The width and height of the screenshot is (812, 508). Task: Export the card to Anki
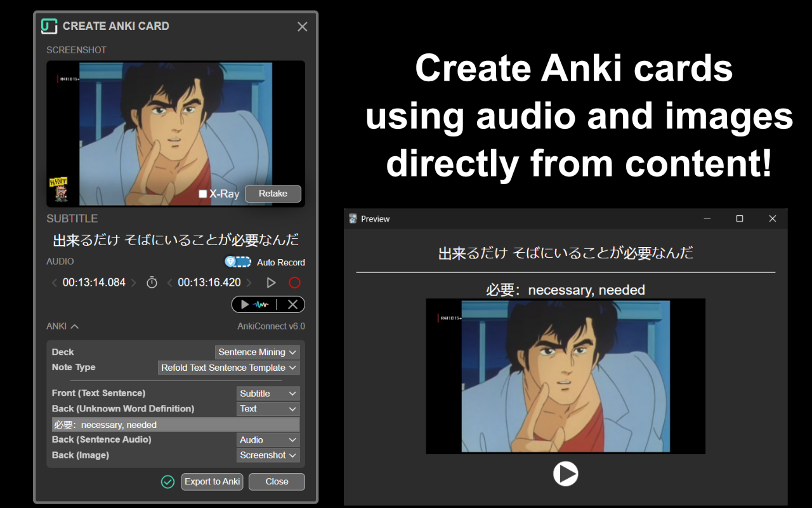tap(212, 481)
